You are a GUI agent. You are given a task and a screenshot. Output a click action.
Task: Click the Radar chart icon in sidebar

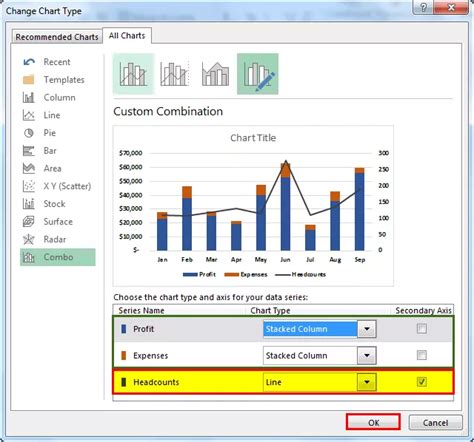[x=29, y=239]
